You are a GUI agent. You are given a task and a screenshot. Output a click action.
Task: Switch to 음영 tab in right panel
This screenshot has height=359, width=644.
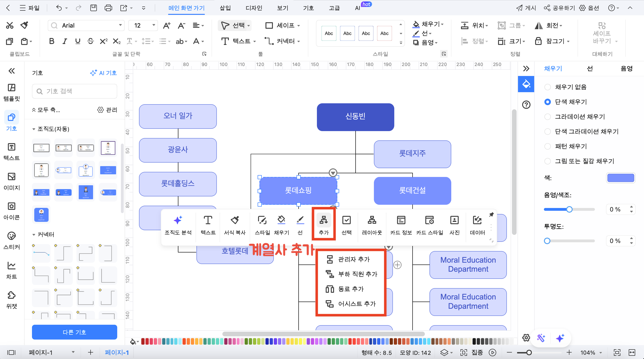point(626,69)
